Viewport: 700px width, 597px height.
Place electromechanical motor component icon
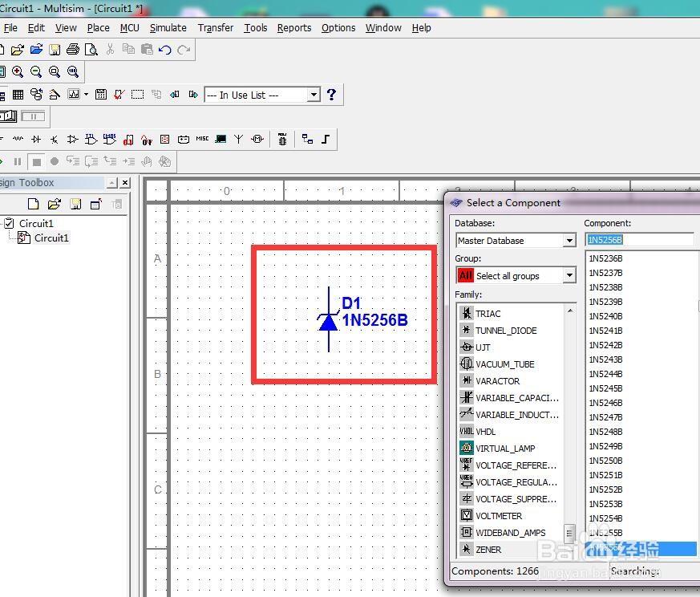[x=257, y=140]
